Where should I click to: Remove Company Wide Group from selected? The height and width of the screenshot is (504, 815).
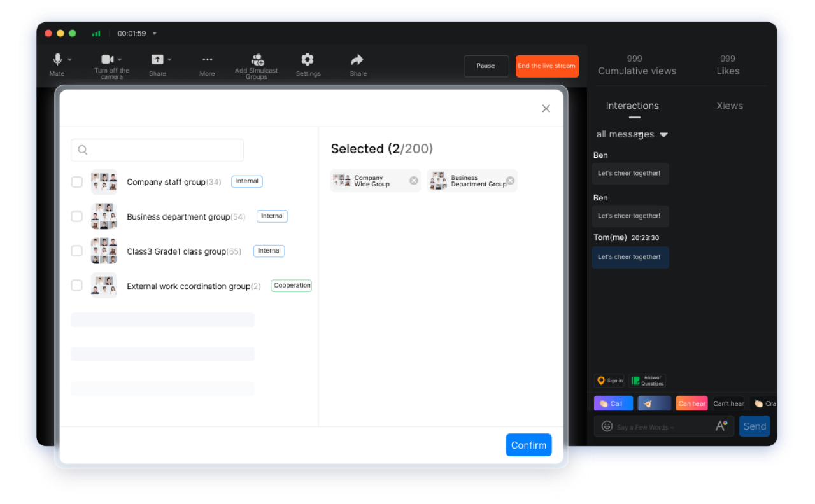point(414,181)
